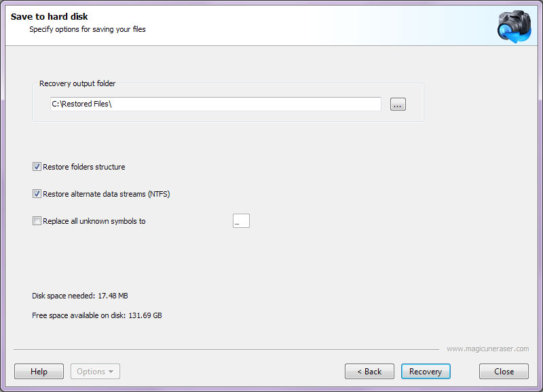This screenshot has height=392, width=543.
Task: Open the browse folder dialog via ... button
Action: (x=398, y=104)
